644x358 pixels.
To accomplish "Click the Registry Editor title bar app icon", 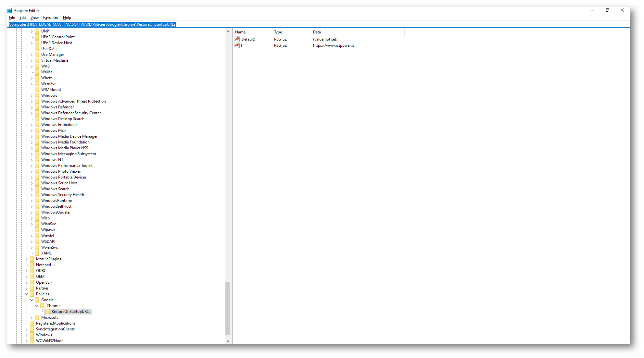I will coord(10,10).
